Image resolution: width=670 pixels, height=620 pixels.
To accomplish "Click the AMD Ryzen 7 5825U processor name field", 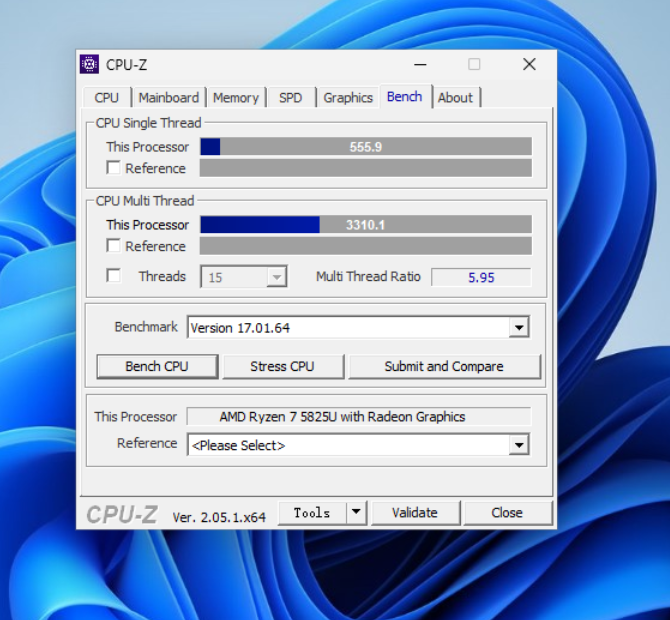I will [359, 417].
